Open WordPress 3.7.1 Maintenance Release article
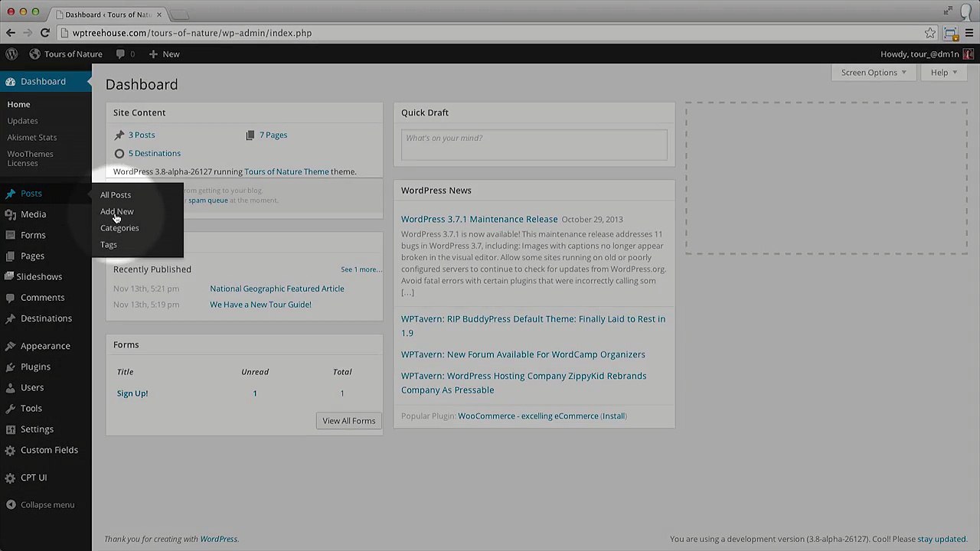Image resolution: width=980 pixels, height=551 pixels. [x=479, y=219]
